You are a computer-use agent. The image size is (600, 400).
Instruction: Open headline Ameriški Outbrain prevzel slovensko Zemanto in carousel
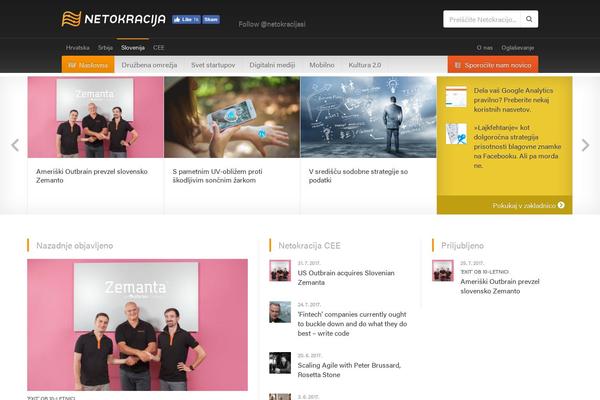point(92,176)
